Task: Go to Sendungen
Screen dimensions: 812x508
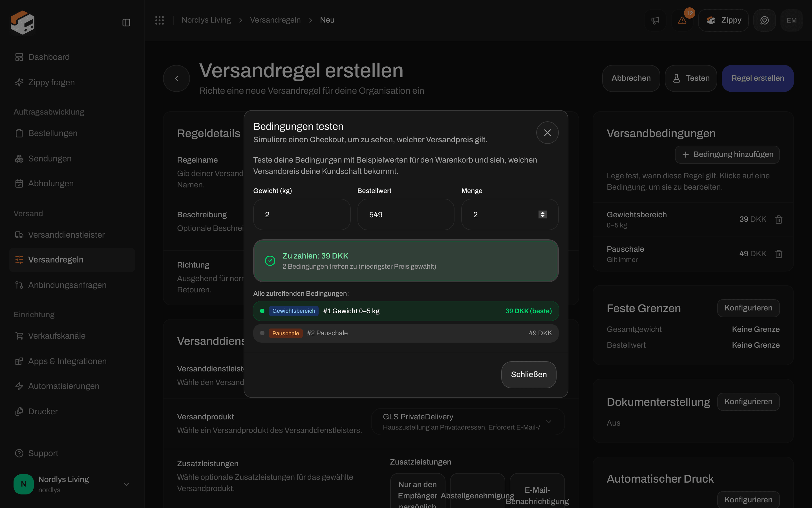Action: point(72,159)
